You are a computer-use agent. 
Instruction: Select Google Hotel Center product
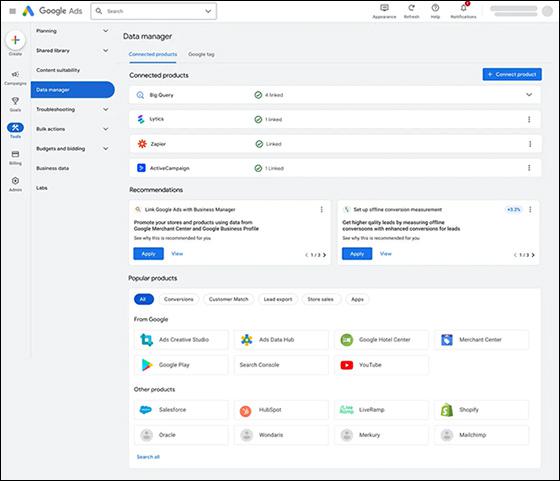tap(381, 340)
